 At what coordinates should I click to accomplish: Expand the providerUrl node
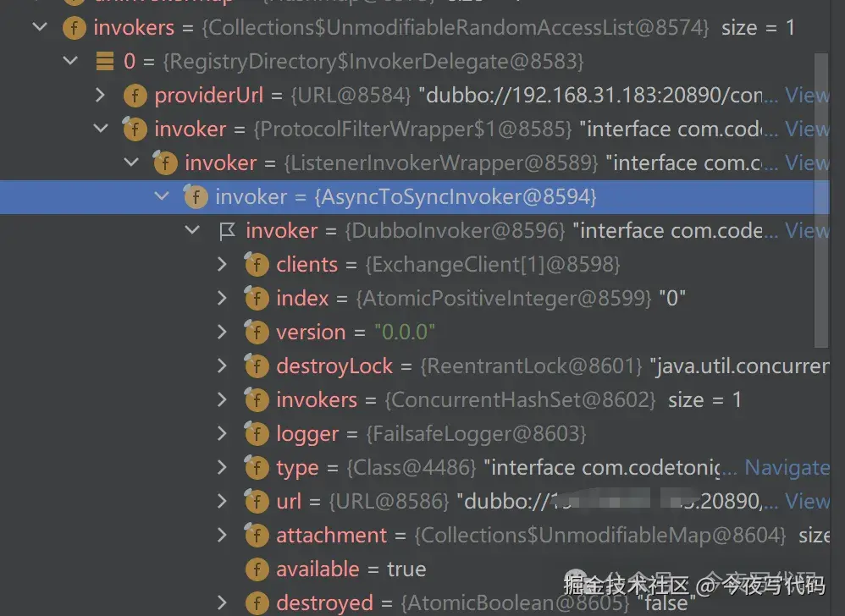100,95
